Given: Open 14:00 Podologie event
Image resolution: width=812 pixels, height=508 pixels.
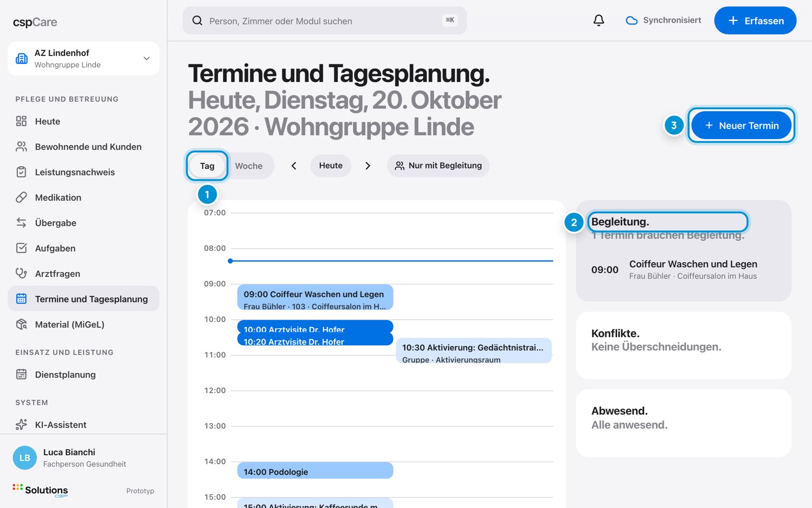Looking at the screenshot, I should point(315,470).
